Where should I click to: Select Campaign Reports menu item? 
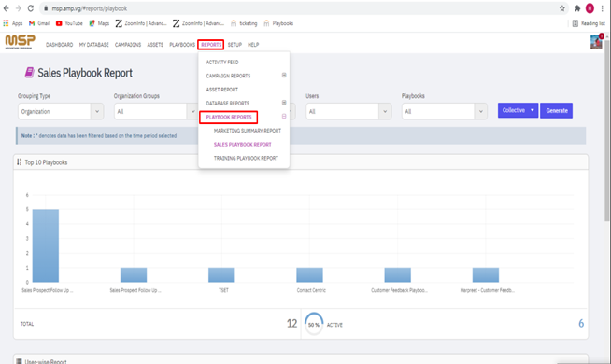click(x=228, y=76)
